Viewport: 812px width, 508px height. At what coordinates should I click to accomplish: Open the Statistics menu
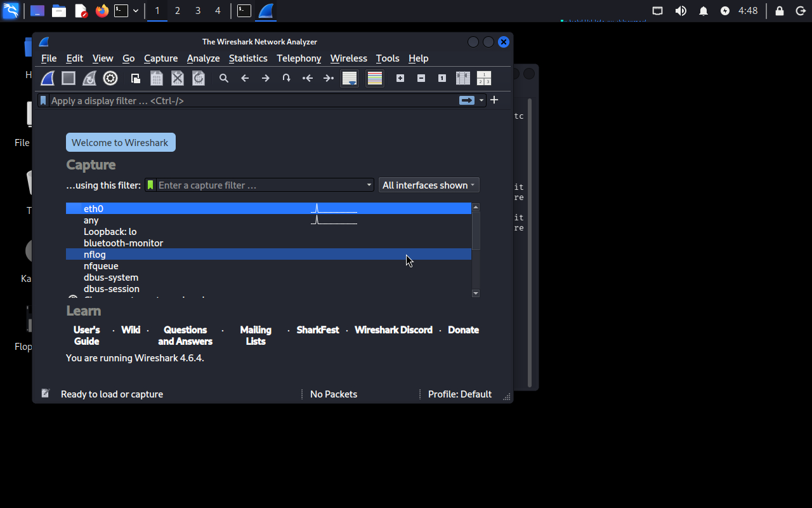pyautogui.click(x=248, y=58)
